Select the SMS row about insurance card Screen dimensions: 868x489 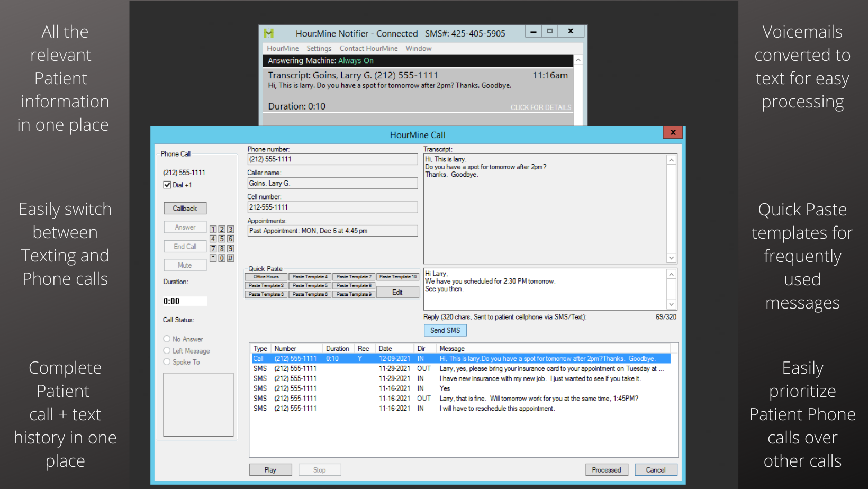pyautogui.click(x=461, y=369)
